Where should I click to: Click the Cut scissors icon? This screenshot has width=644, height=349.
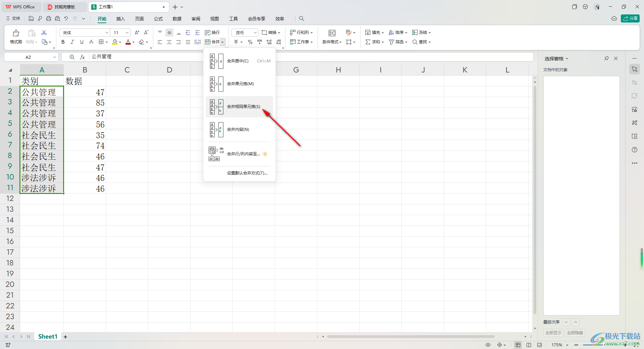point(44,33)
